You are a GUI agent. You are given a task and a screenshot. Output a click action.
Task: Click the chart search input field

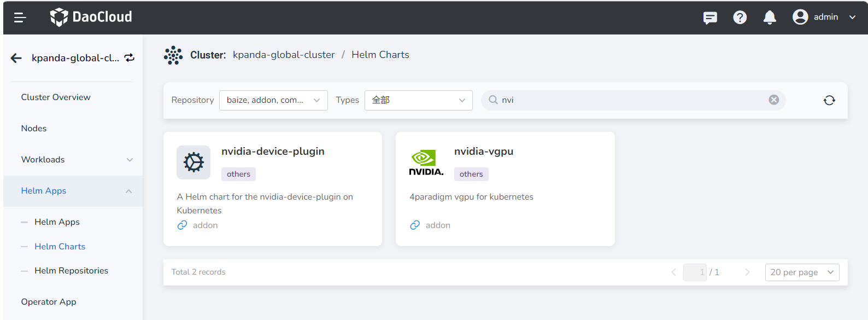pos(629,100)
